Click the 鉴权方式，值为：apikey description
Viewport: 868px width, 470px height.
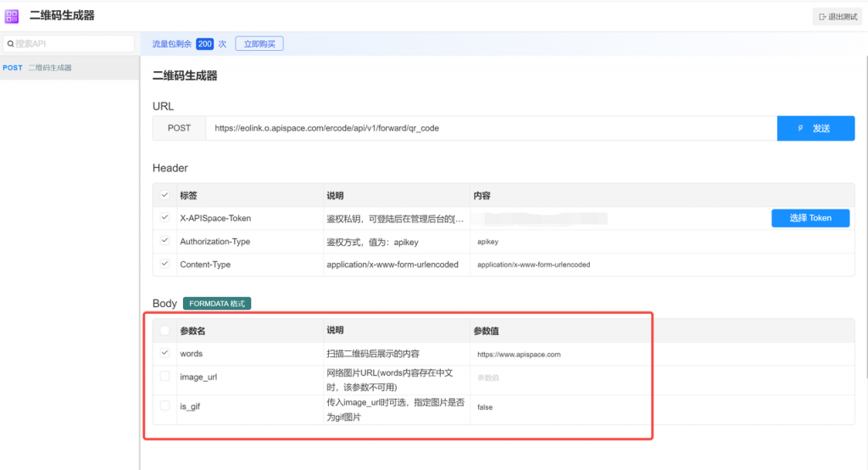[x=372, y=242]
